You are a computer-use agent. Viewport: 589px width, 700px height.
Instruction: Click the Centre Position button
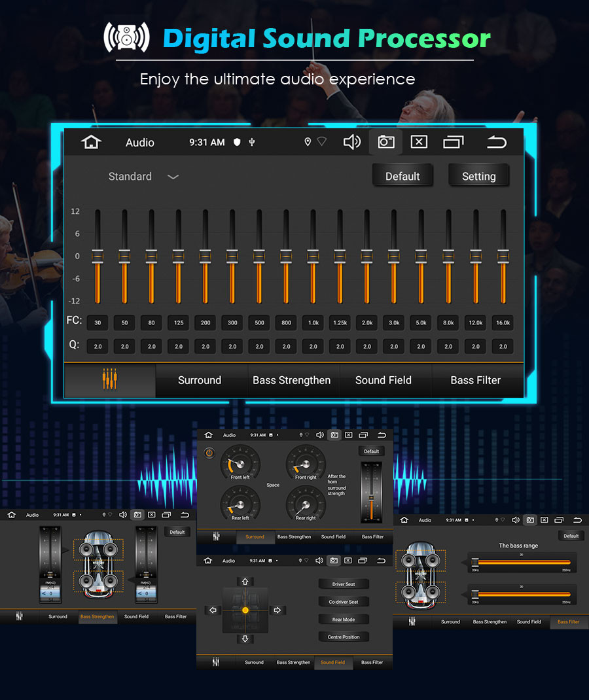(344, 637)
